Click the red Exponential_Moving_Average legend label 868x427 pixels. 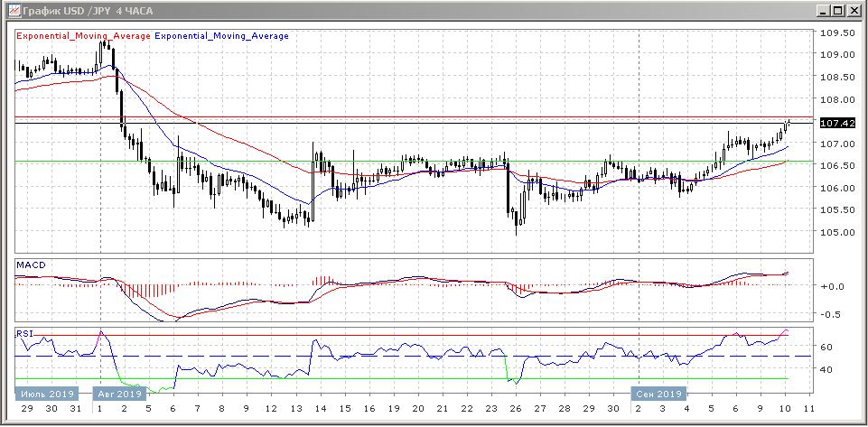[82, 36]
